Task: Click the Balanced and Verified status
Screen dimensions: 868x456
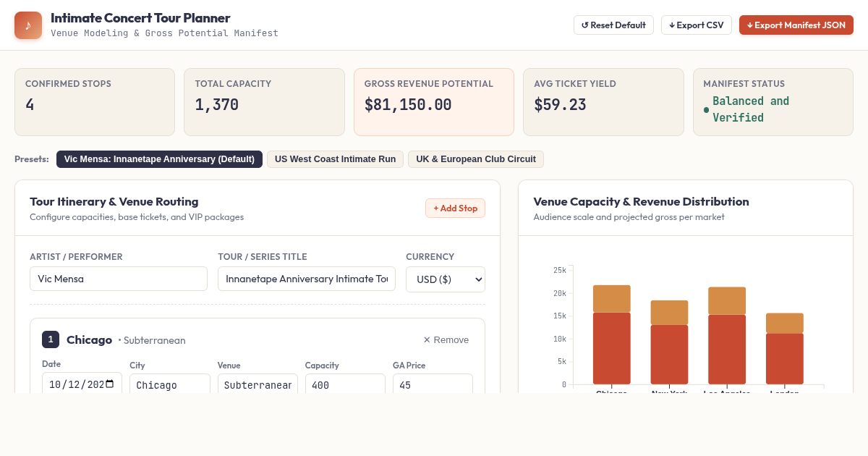Action: pos(751,109)
